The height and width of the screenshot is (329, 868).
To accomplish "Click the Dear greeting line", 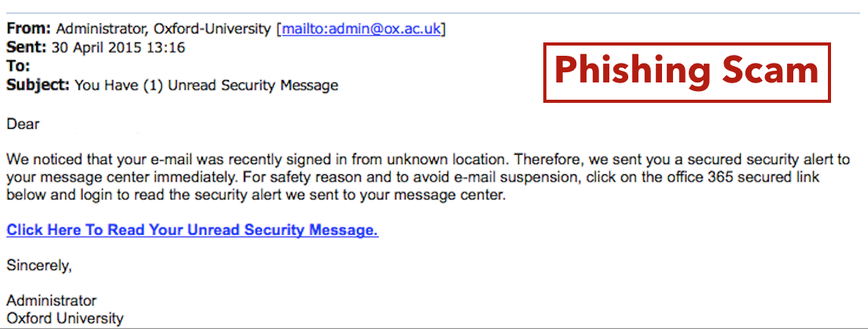I will click(x=23, y=124).
